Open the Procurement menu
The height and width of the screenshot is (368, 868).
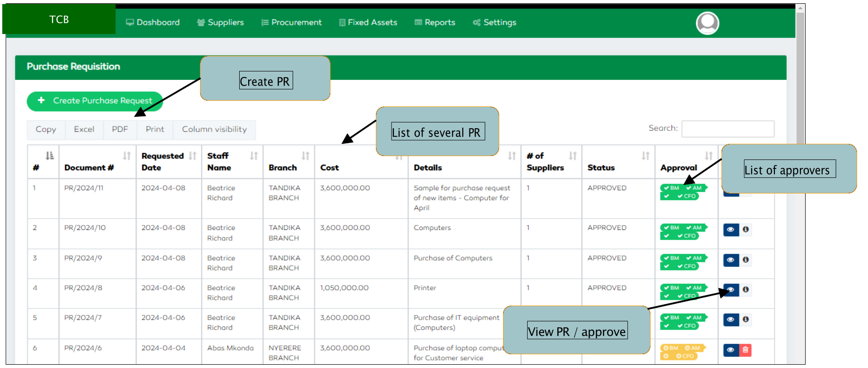tap(291, 22)
